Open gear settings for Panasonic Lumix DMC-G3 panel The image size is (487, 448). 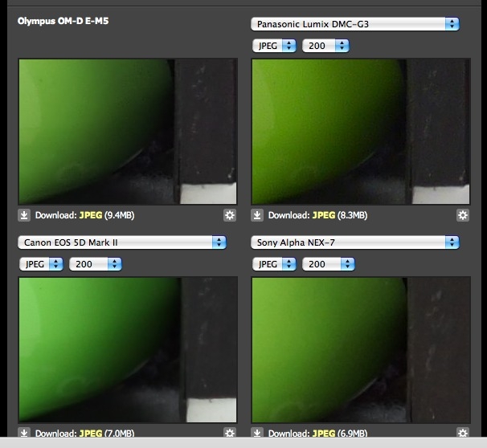(462, 215)
